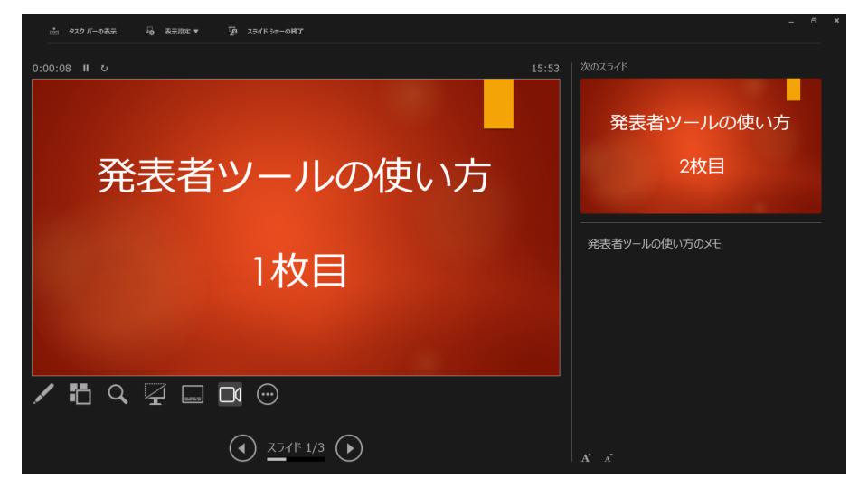Click the next slide thumbnail preview

pos(701,145)
